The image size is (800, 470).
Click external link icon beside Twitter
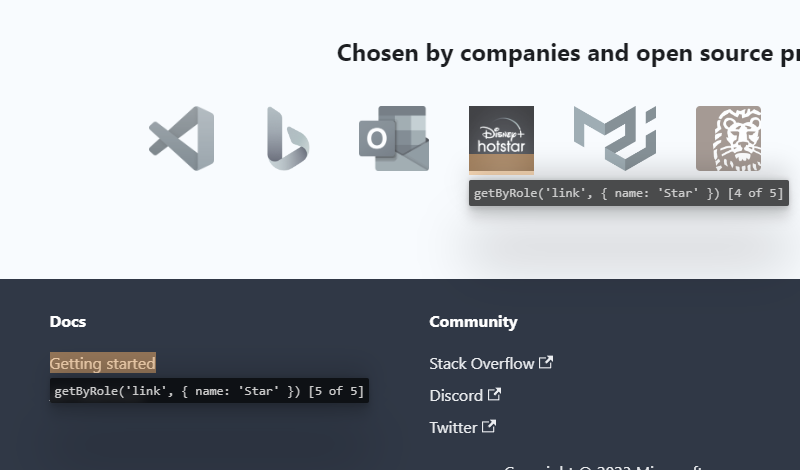pos(489,426)
